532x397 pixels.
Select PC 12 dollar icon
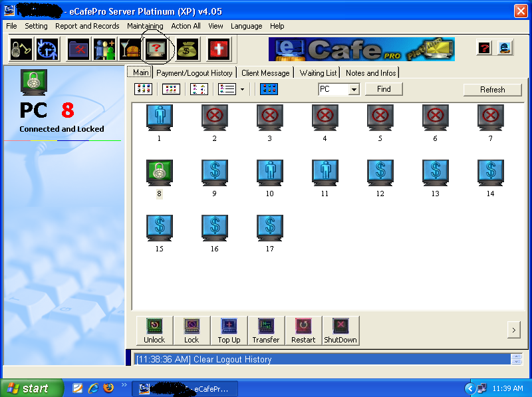pyautogui.click(x=380, y=173)
